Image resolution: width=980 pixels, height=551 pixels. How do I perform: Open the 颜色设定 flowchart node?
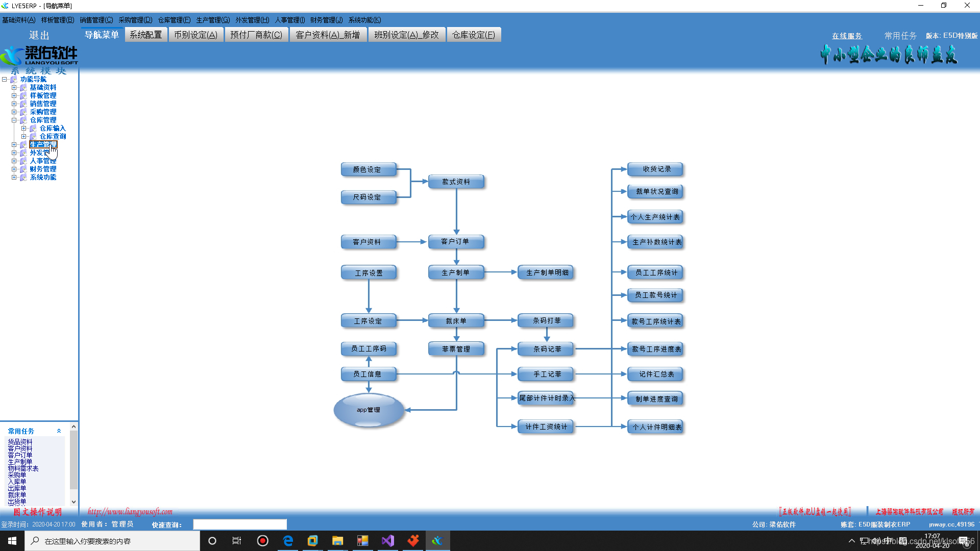[x=368, y=169]
